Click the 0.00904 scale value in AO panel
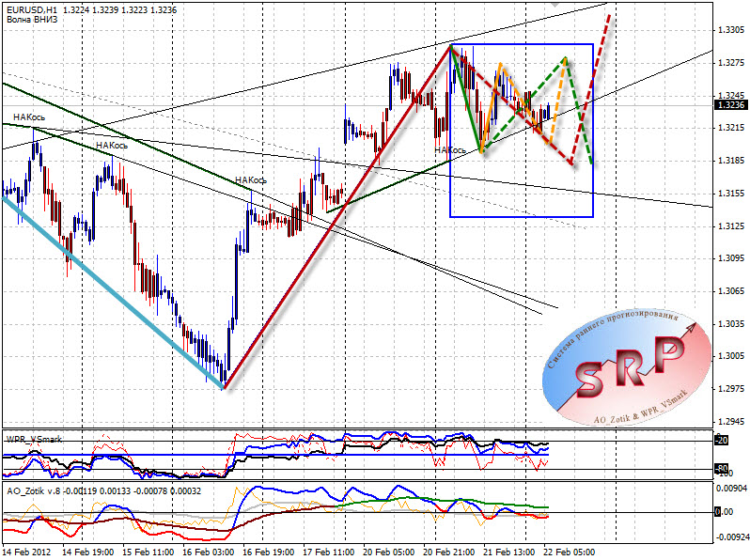Image resolution: width=750 pixels, height=560 pixels. [x=731, y=489]
